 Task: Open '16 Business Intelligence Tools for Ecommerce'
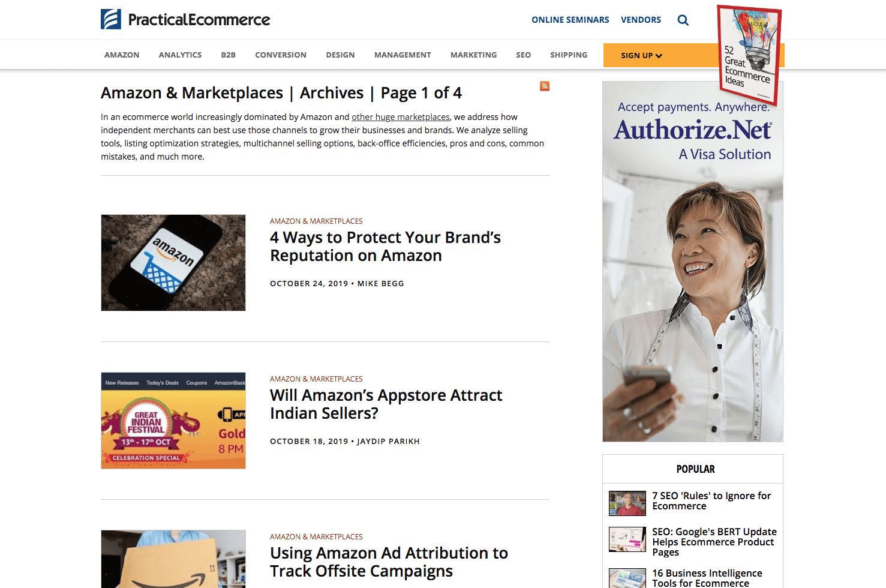coord(707,578)
